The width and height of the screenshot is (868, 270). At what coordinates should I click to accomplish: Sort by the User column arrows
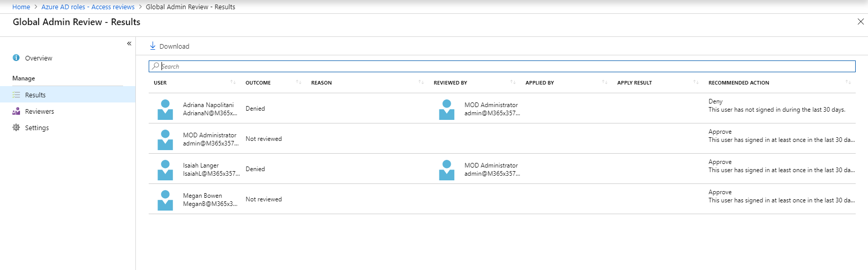coord(233,82)
